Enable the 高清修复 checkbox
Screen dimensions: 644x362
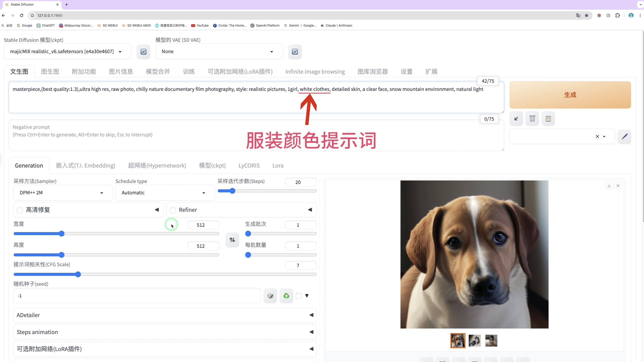click(20, 210)
